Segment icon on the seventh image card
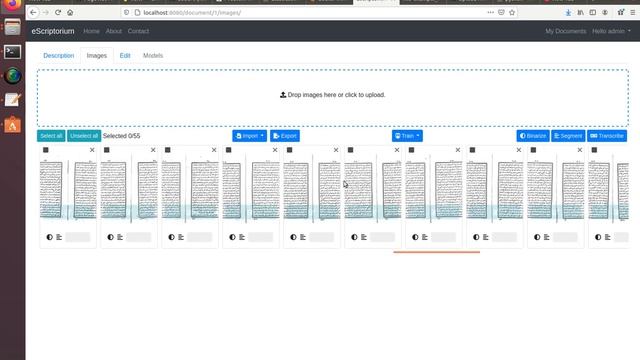640x360 pixels. tap(424, 237)
